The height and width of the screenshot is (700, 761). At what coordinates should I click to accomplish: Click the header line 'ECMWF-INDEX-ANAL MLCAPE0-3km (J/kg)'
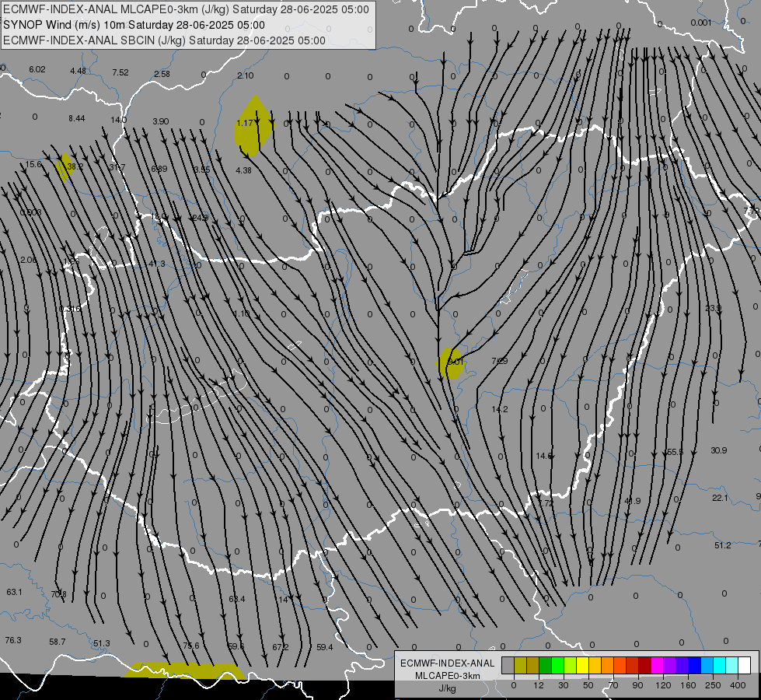(117, 9)
